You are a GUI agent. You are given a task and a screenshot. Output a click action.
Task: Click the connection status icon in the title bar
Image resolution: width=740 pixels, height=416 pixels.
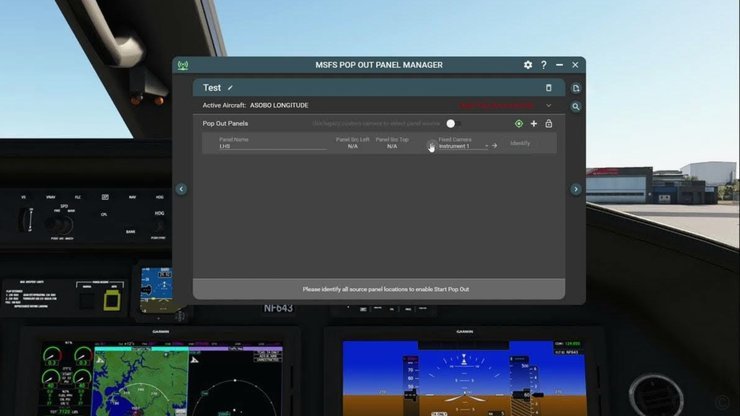coord(183,65)
